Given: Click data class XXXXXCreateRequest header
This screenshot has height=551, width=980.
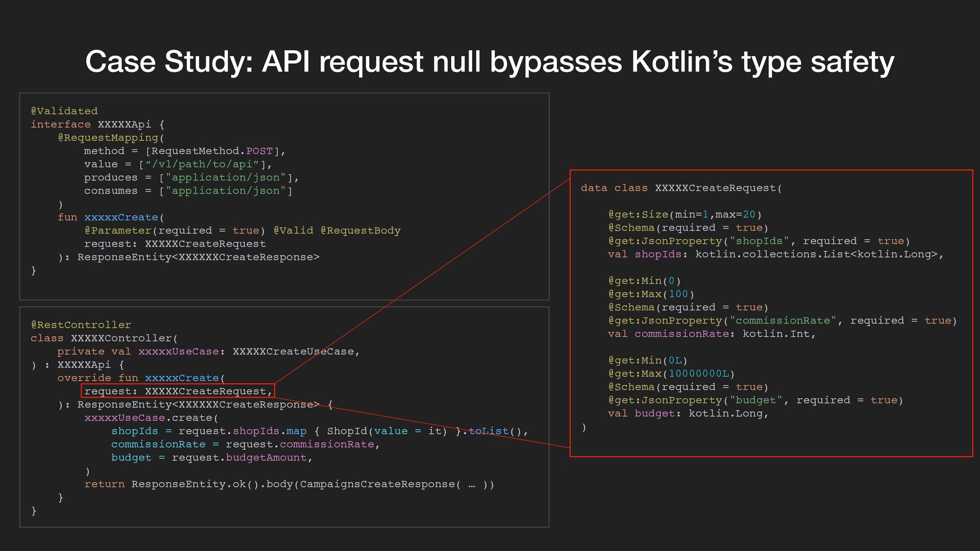Looking at the screenshot, I should click(681, 188).
